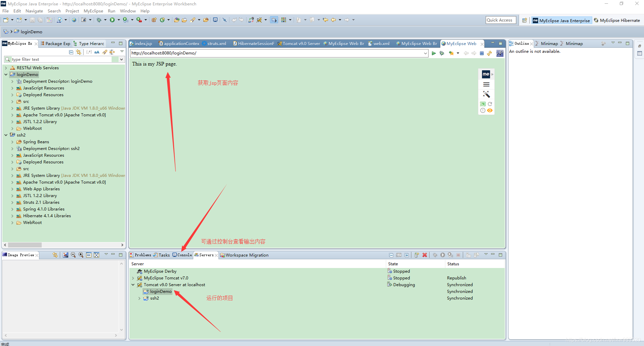Open the Package Explorer tab
This screenshot has width=644, height=346.
55,43
